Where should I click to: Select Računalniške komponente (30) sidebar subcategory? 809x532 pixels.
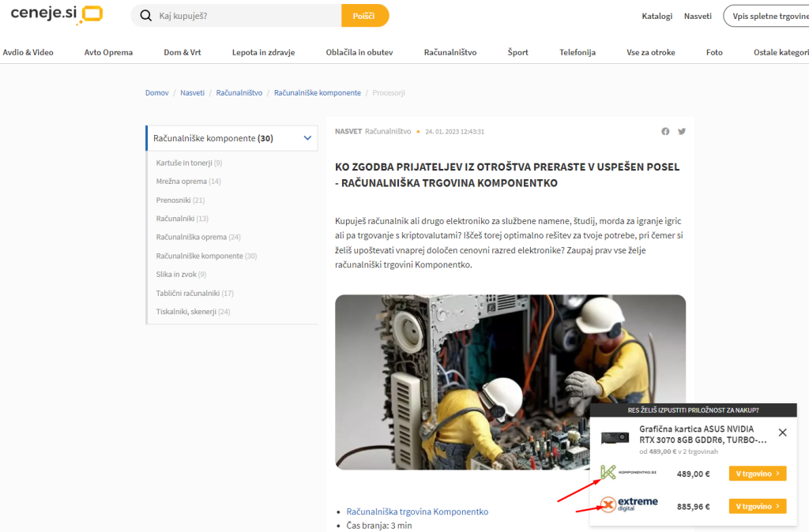coord(206,256)
